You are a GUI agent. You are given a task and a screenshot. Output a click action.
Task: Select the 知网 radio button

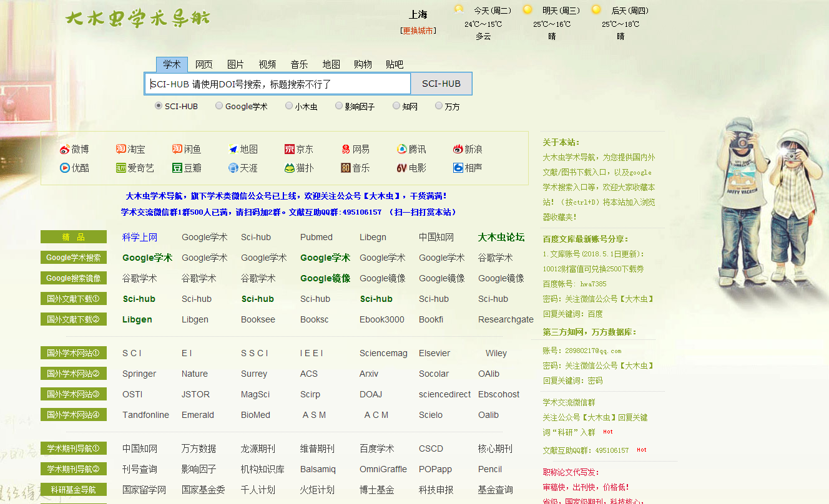396,106
